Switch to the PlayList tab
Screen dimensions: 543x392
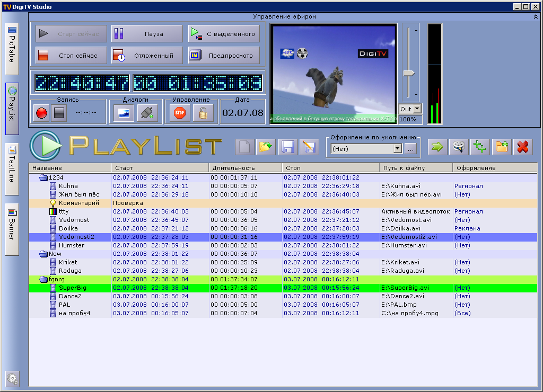(x=12, y=109)
